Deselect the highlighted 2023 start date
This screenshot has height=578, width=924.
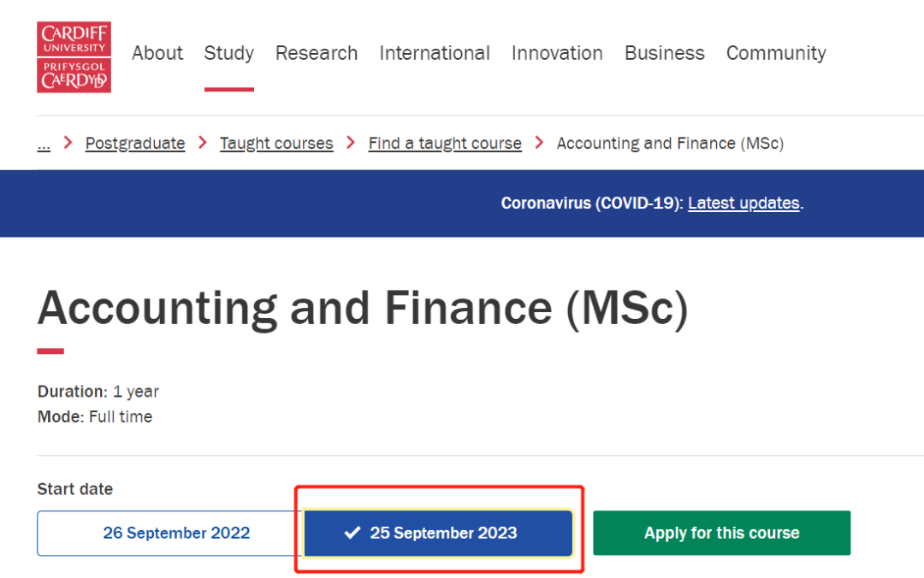point(443,533)
